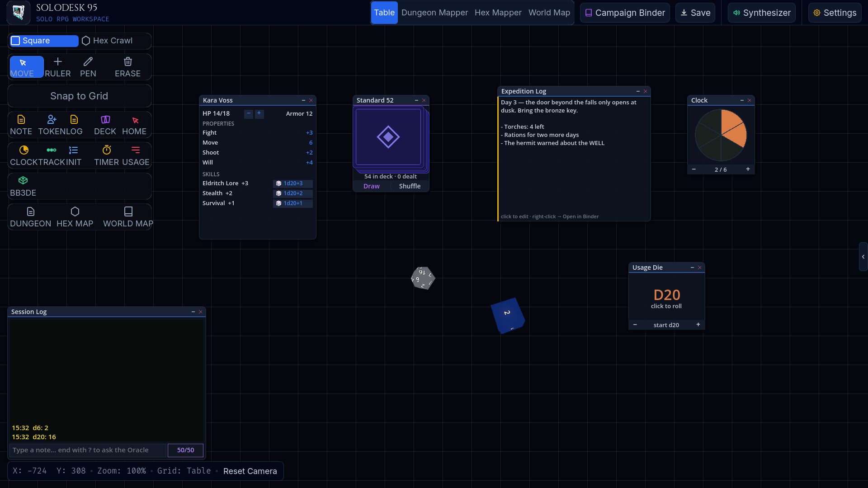Image resolution: width=868 pixels, height=488 pixels.
Task: Roll Eldritch Lore 1d20+3
Action: pos(292,183)
